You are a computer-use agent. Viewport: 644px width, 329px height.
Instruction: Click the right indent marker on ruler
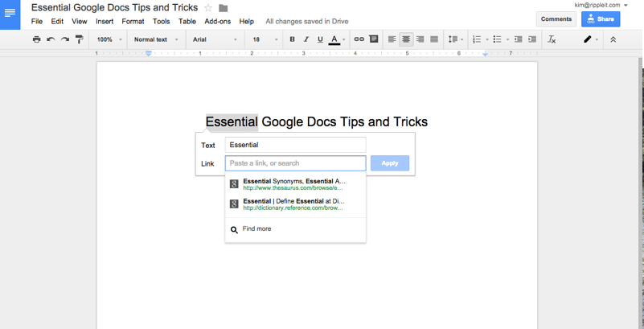click(485, 54)
